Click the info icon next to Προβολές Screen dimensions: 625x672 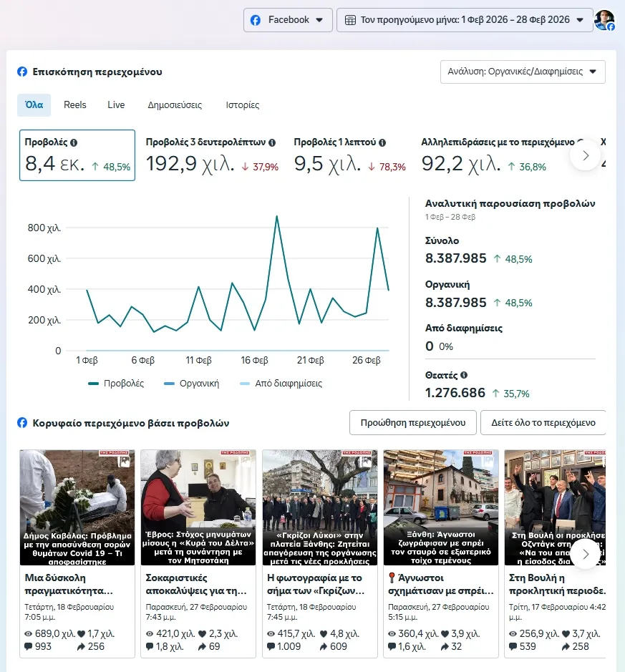pos(74,142)
